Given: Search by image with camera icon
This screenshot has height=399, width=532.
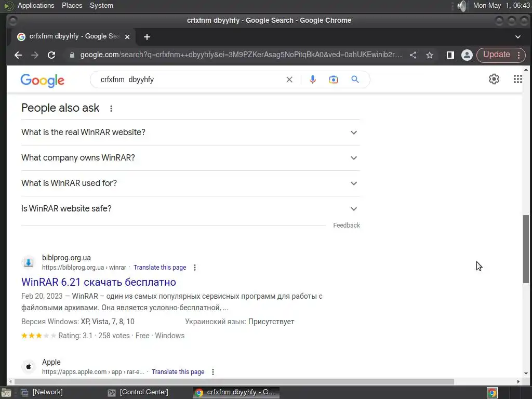Looking at the screenshot, I should click(334, 79).
